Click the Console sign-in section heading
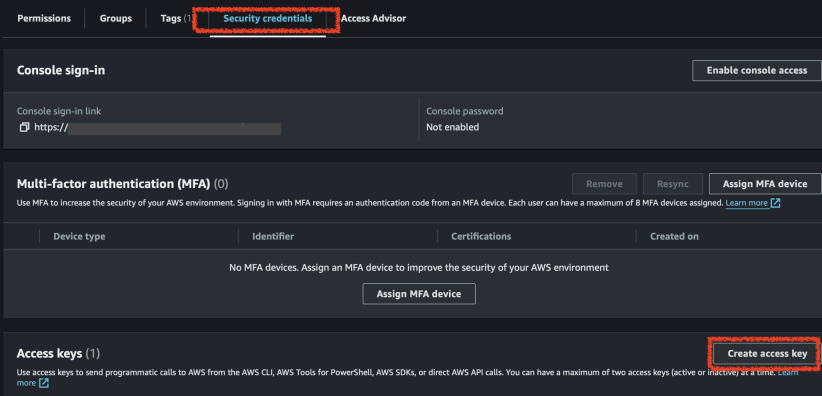Viewport: 822px width, 396px height. (x=61, y=70)
